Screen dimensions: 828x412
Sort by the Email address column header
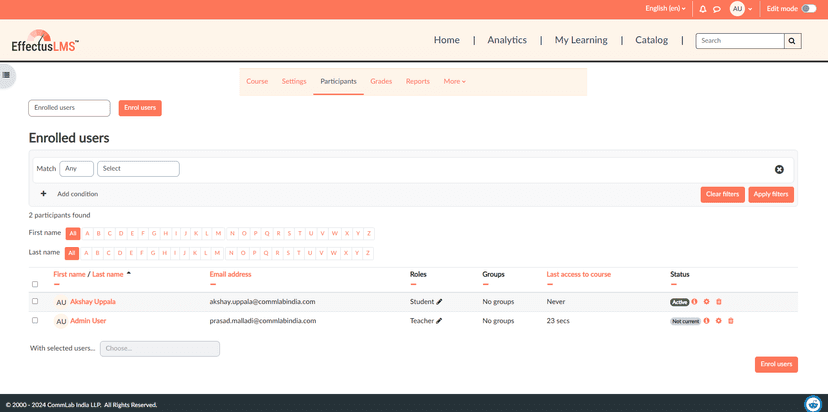(230, 275)
